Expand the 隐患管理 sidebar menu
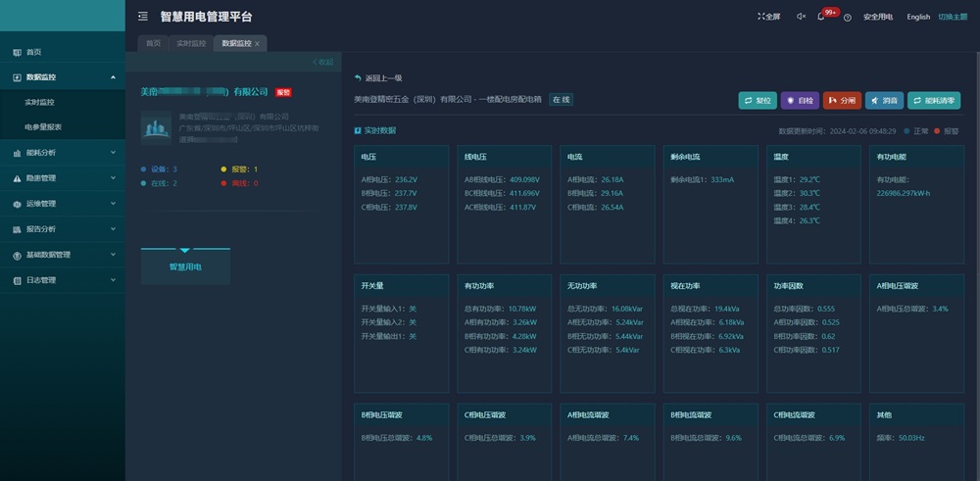This screenshot has width=980, height=481. tap(113, 178)
